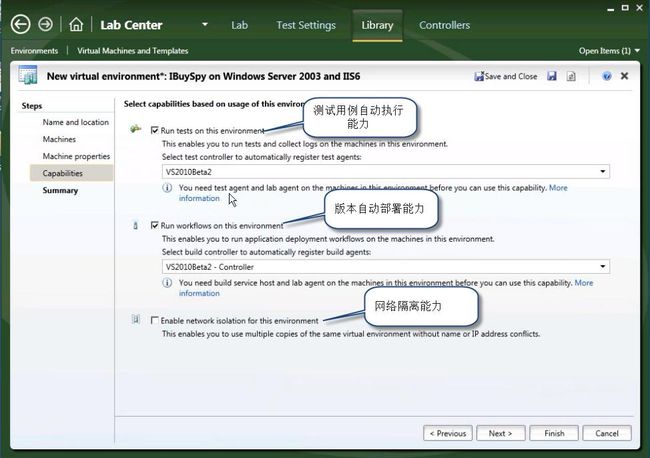The width and height of the screenshot is (650, 458).
Task: Switch to the Lab tab
Action: pos(239,25)
